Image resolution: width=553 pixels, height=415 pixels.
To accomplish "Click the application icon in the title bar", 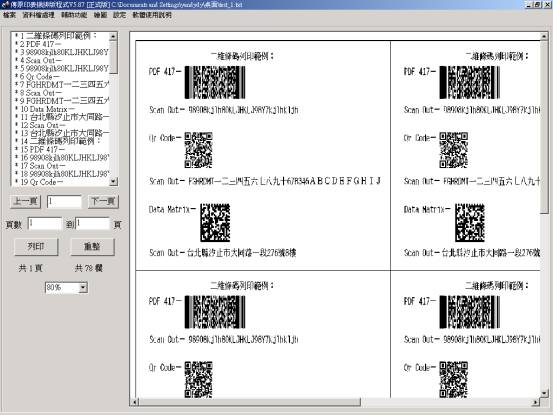I will point(5,5).
